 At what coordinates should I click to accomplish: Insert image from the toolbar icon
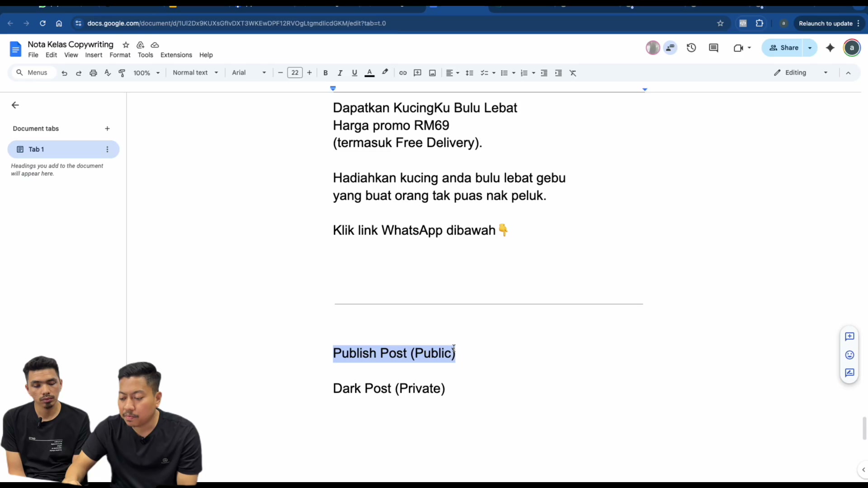(x=432, y=73)
